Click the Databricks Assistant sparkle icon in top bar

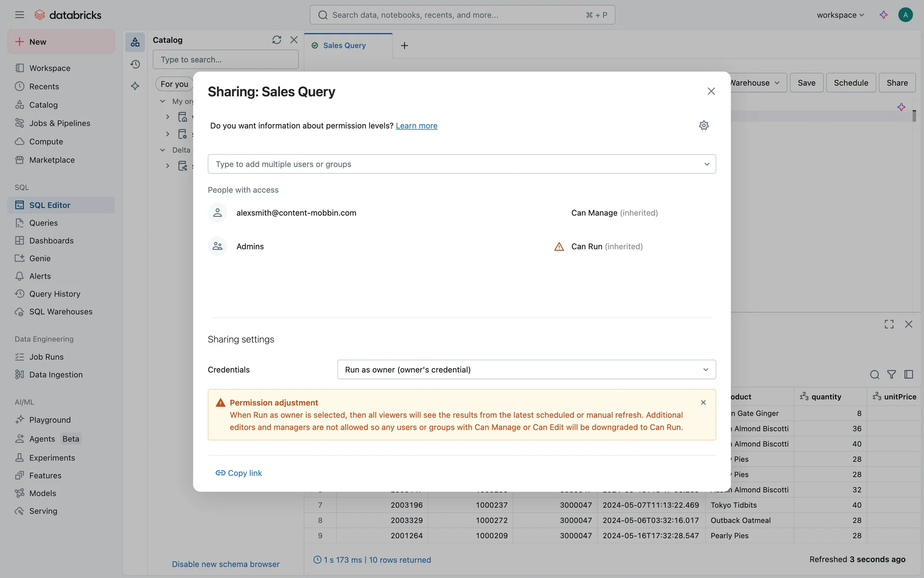883,15
